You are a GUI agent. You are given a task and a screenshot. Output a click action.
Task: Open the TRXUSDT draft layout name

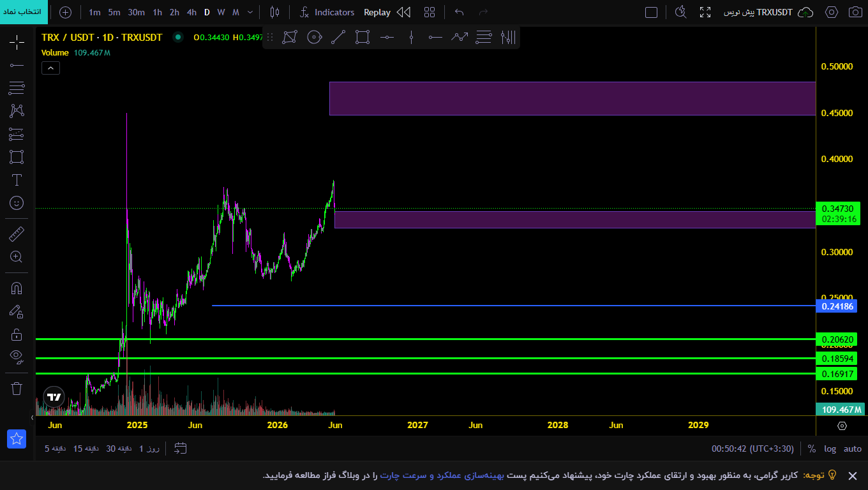click(759, 12)
